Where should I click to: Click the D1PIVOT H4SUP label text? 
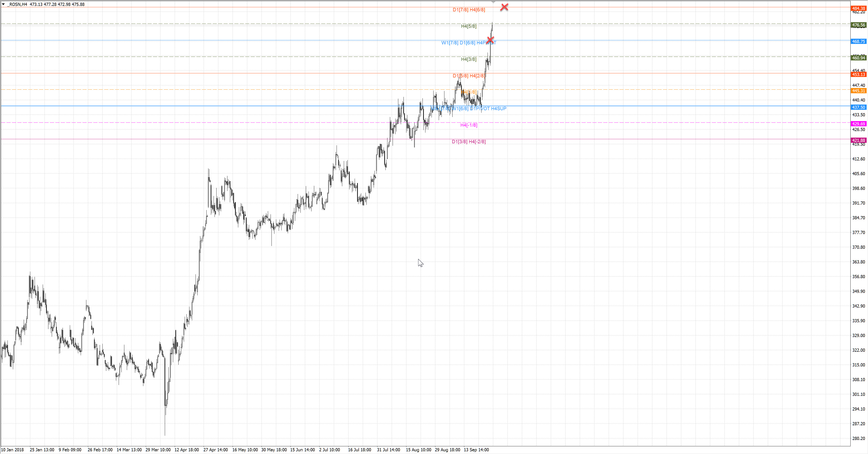click(488, 109)
